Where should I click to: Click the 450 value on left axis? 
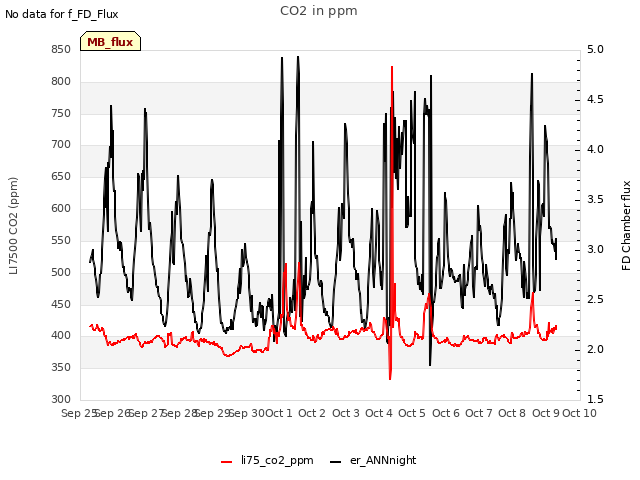61,304
